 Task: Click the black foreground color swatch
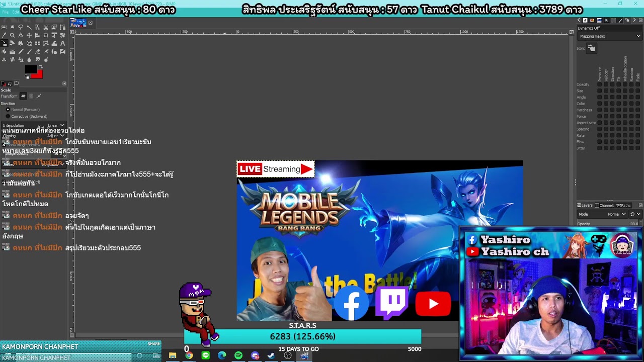point(30,69)
